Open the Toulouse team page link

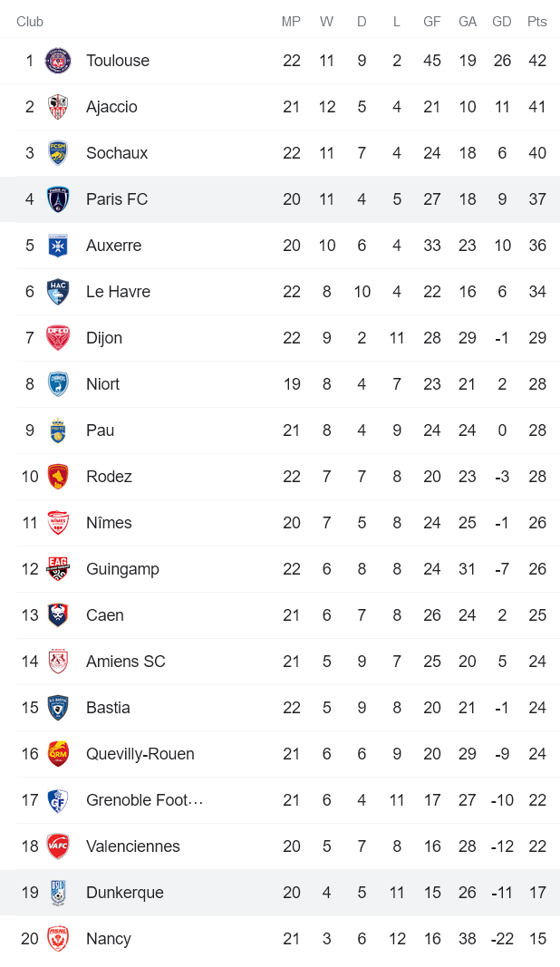tap(119, 60)
